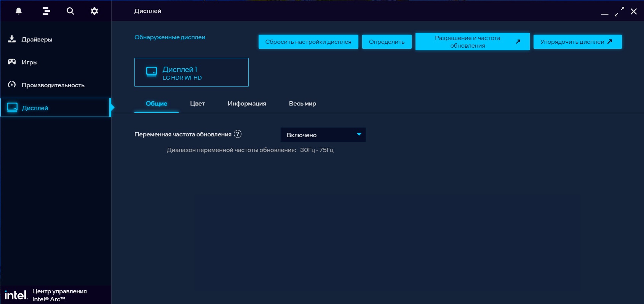This screenshot has height=304, width=644.
Task: Open the Производительность section
Action: coord(56,85)
